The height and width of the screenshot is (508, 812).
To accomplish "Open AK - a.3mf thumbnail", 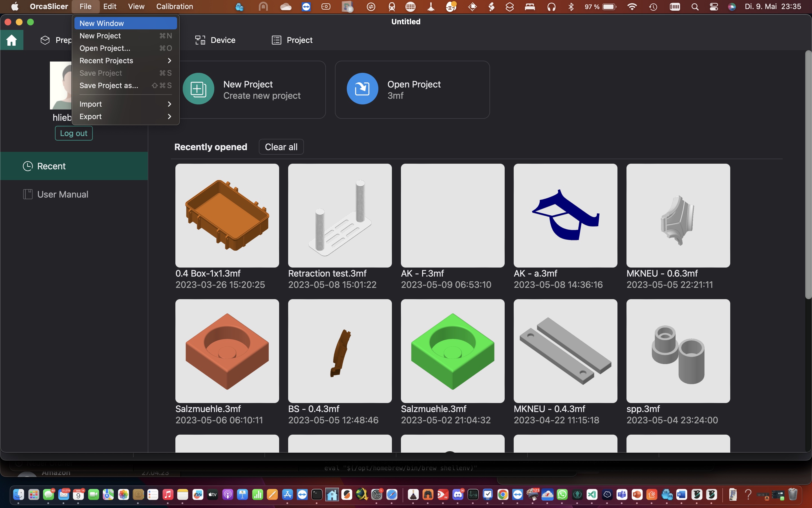I will (565, 215).
